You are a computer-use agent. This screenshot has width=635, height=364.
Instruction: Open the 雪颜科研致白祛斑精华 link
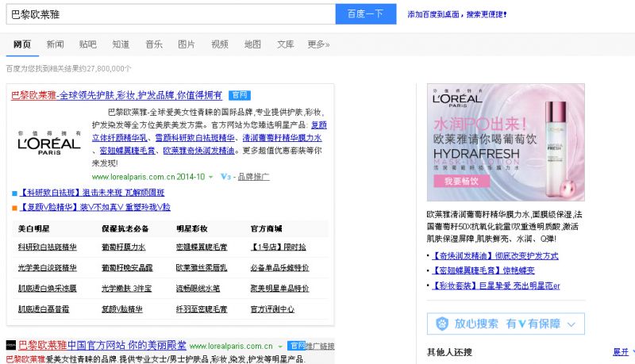[194, 138]
